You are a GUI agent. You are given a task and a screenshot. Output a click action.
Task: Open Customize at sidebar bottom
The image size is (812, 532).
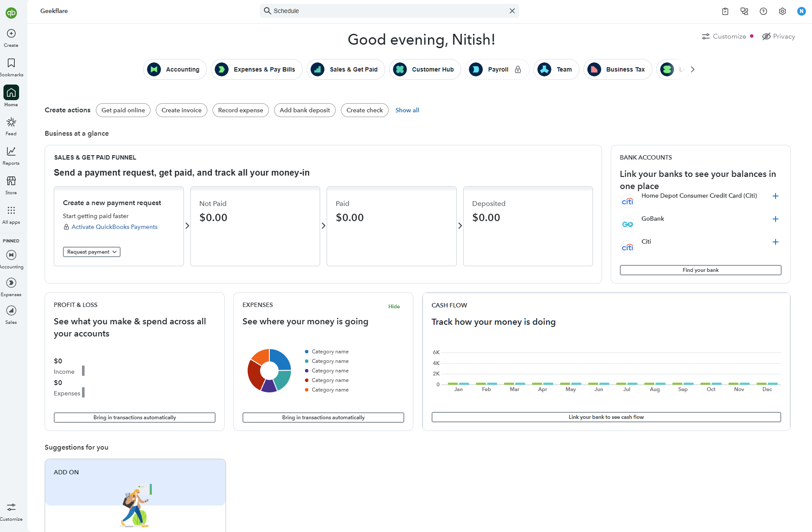pos(11,512)
